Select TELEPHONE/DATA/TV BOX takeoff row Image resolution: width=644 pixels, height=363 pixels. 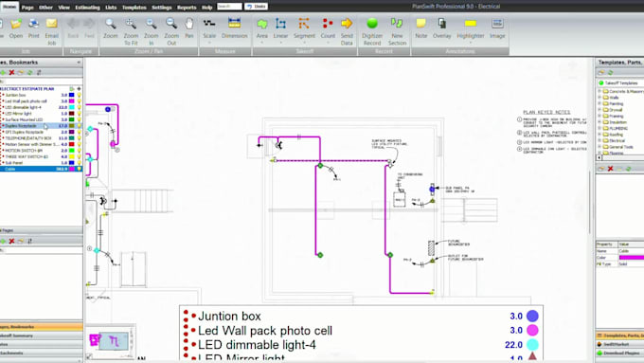pos(41,138)
